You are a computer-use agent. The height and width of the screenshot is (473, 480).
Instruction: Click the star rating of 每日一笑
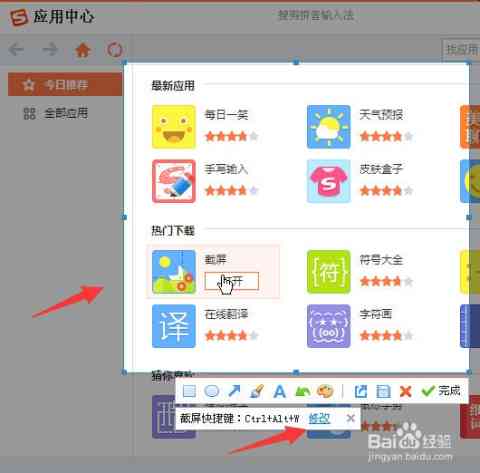[232, 136]
